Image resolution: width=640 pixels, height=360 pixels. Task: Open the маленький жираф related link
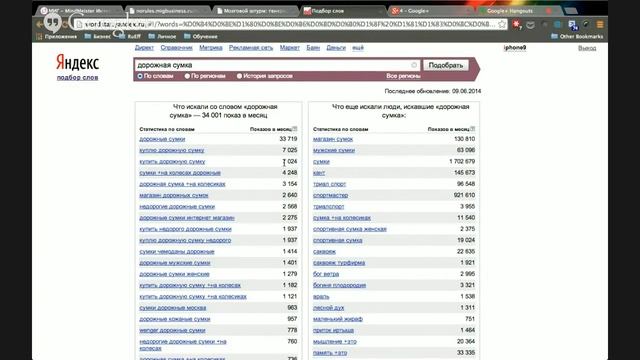click(338, 319)
